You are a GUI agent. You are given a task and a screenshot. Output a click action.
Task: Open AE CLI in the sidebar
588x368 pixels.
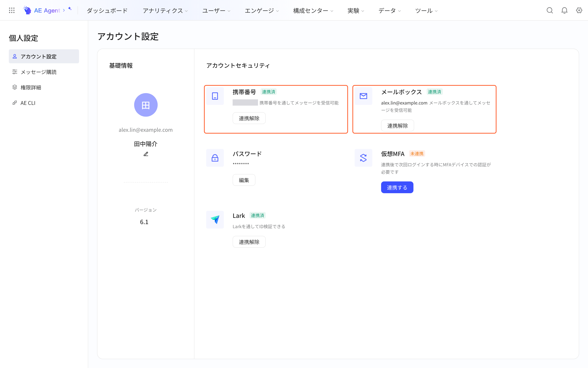click(x=44, y=103)
